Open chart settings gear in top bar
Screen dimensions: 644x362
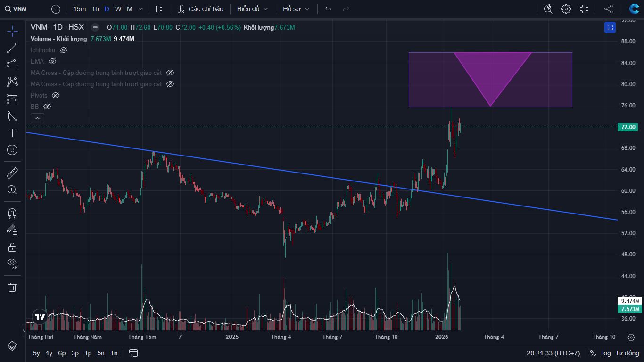[x=566, y=9]
